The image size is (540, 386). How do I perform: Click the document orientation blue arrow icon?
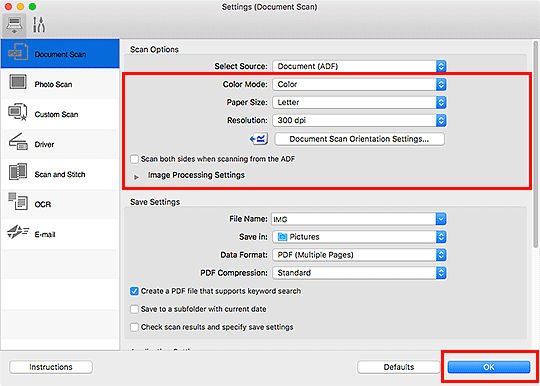click(x=259, y=139)
